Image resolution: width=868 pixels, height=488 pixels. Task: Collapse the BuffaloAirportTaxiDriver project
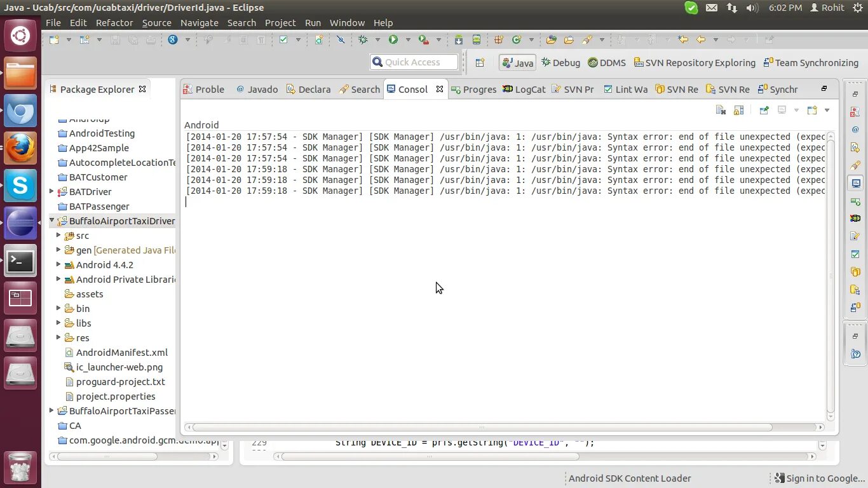click(51, 220)
